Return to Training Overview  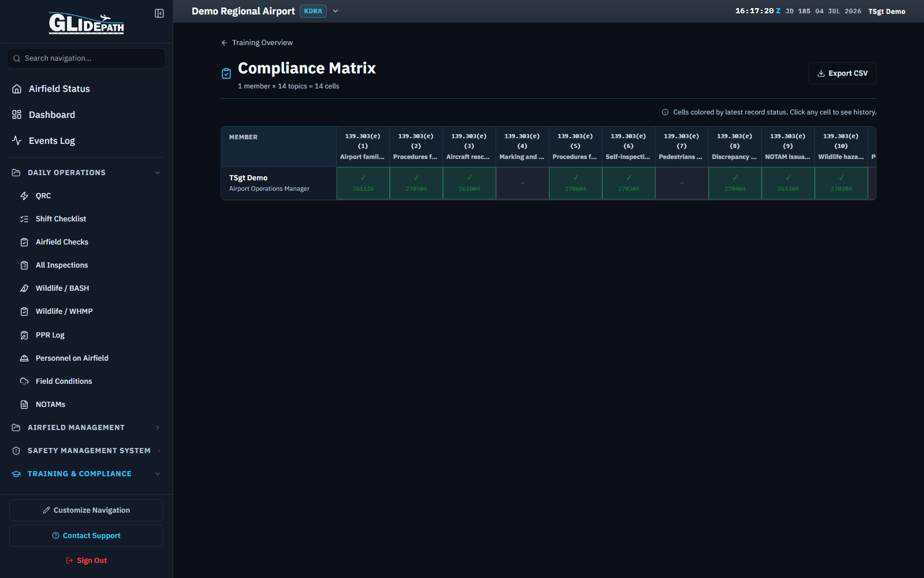click(257, 43)
